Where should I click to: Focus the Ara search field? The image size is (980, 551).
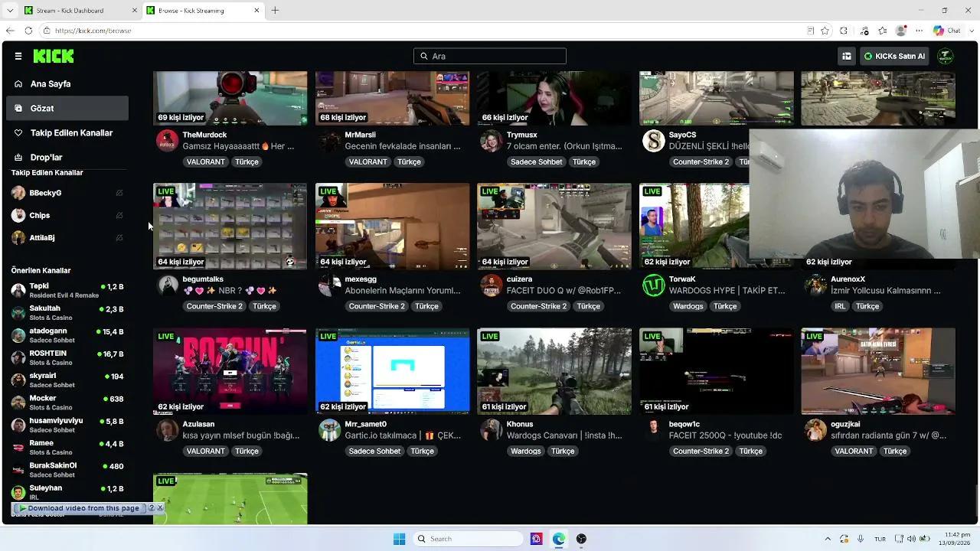(490, 56)
